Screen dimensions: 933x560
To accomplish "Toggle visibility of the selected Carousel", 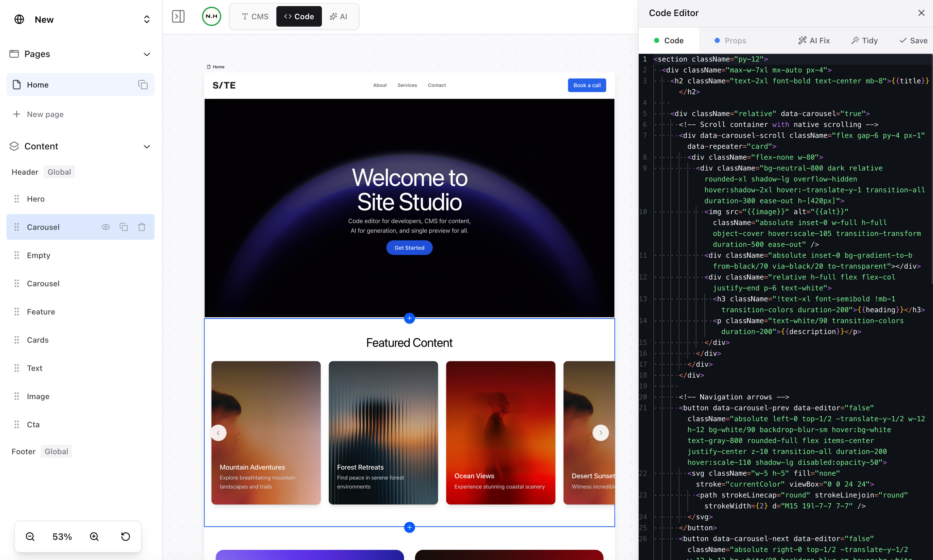I will [x=106, y=227].
